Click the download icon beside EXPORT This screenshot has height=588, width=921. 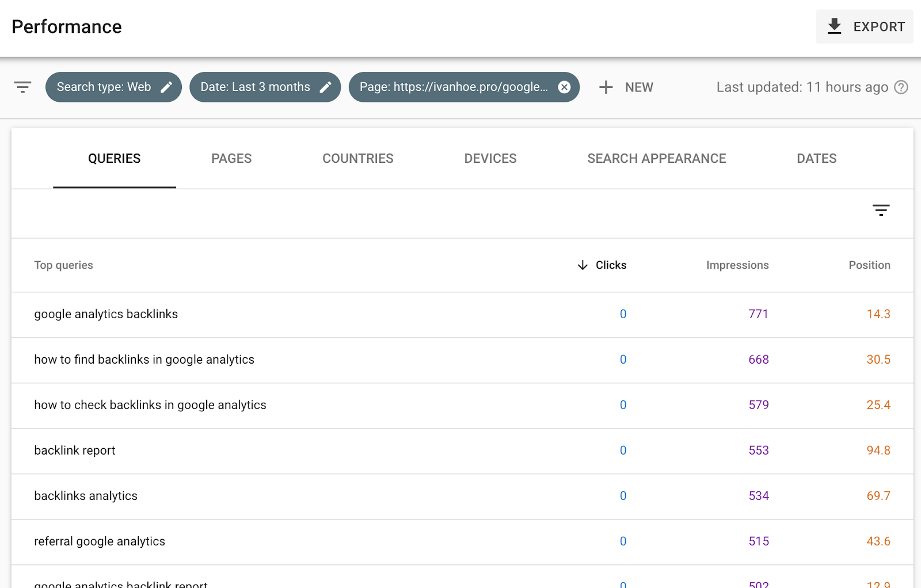834,26
